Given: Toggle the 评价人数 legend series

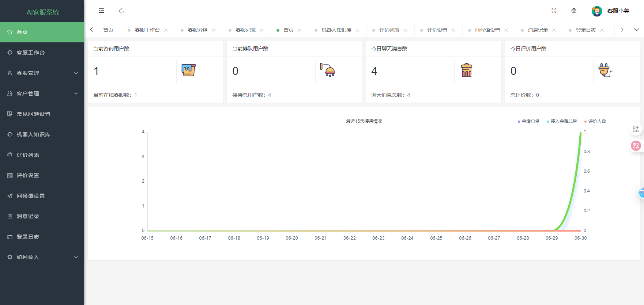Looking at the screenshot, I should click(x=595, y=121).
